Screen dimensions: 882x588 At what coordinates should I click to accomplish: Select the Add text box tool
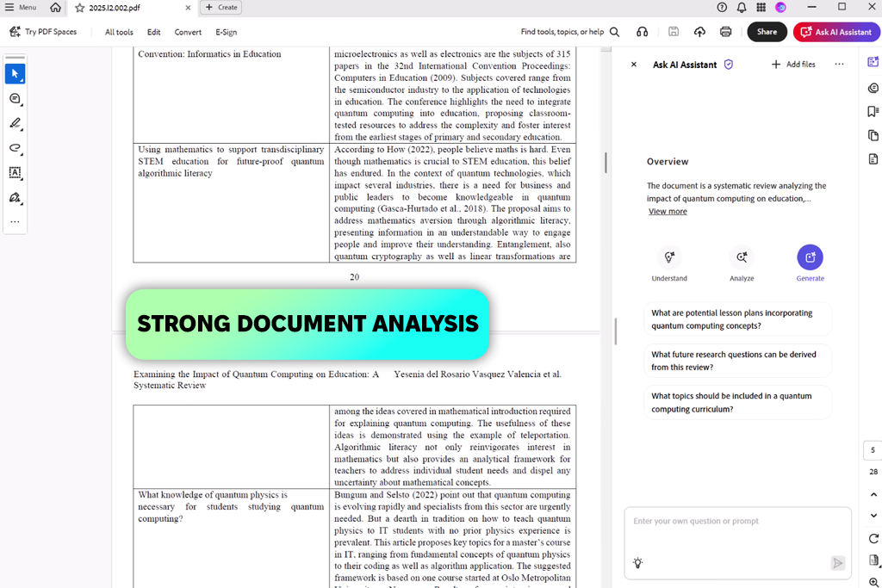pyautogui.click(x=16, y=173)
